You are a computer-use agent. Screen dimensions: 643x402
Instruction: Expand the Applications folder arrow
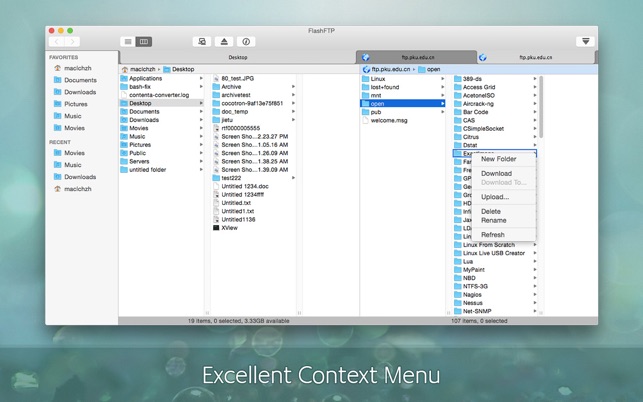[202, 78]
